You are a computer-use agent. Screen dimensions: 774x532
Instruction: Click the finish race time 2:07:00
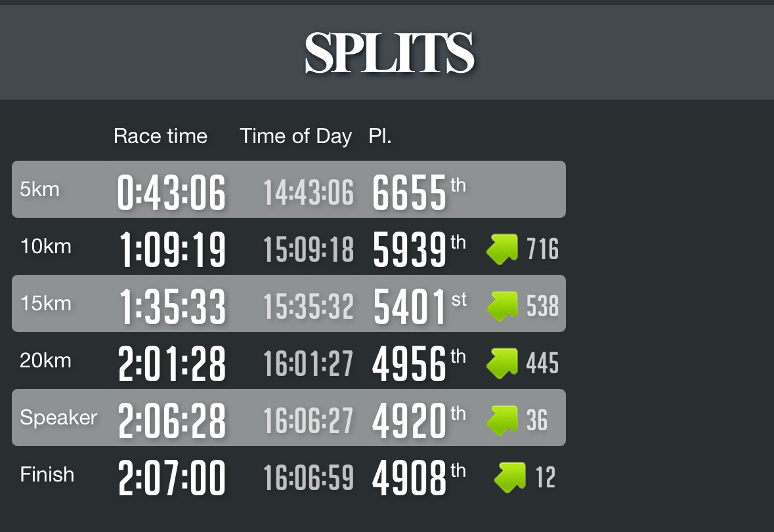tap(172, 478)
